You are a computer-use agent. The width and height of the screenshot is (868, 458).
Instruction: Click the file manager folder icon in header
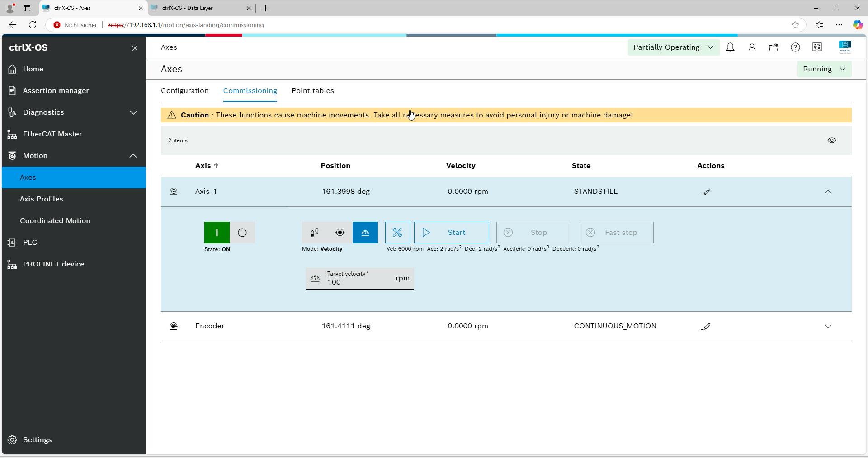point(774,47)
